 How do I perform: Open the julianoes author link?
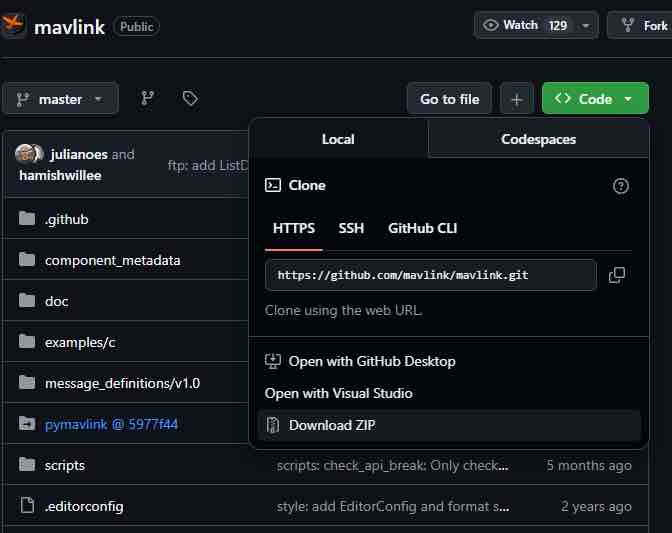click(x=79, y=154)
